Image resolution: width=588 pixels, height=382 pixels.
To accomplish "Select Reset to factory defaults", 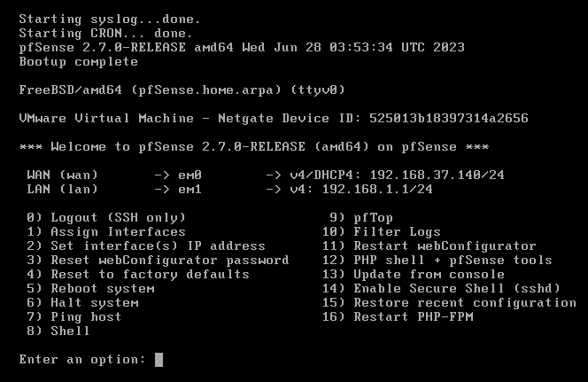I will coord(150,274).
